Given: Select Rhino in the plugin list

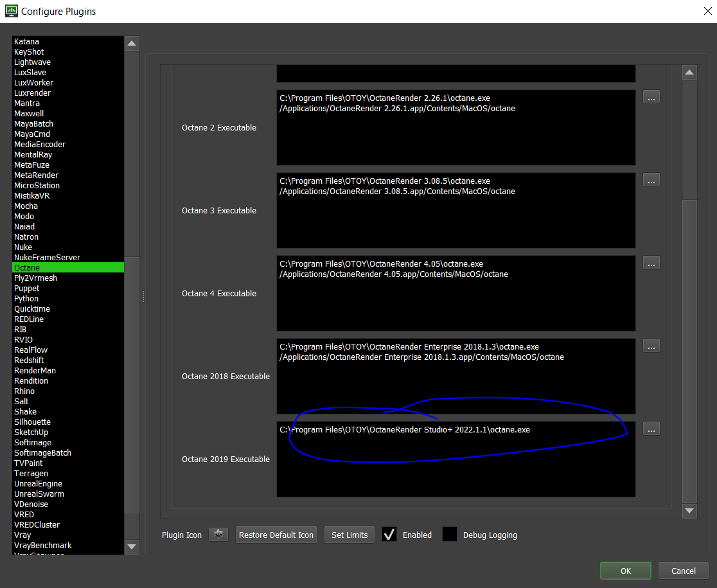Looking at the screenshot, I should click(67, 391).
